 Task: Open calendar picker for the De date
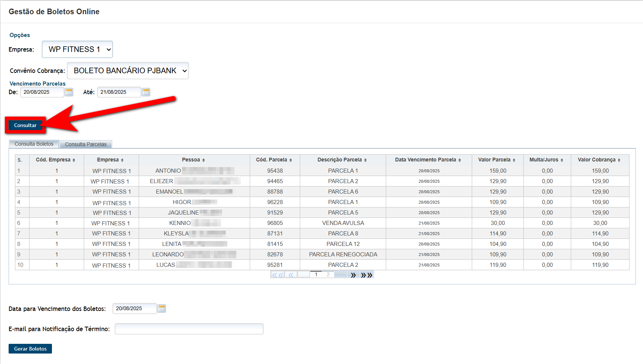tap(69, 92)
